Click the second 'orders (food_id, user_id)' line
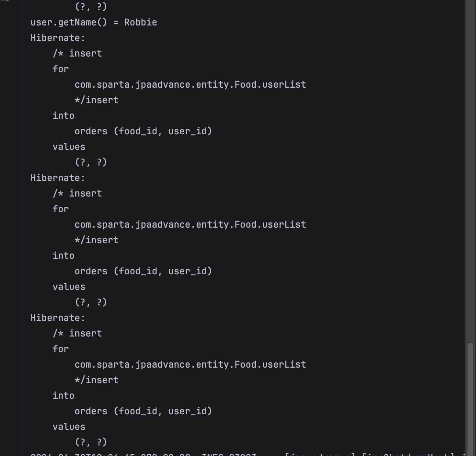This screenshot has width=476, height=456. coord(143,271)
